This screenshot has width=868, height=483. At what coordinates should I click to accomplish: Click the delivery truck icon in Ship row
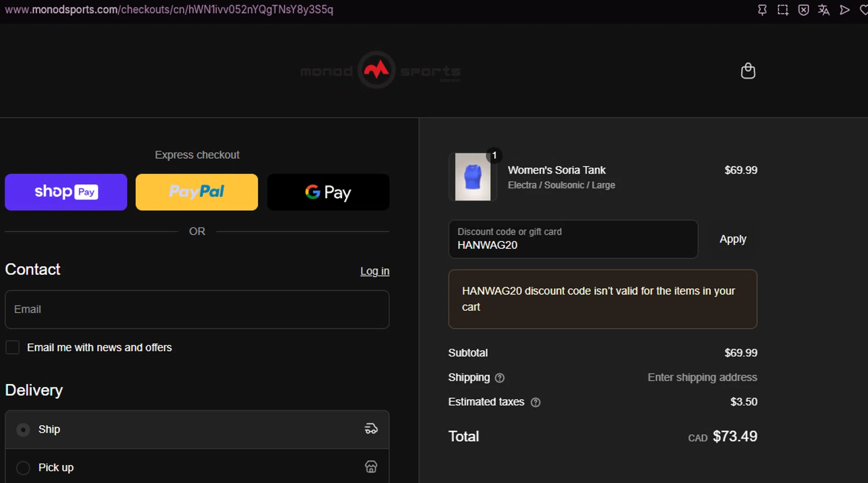371,429
